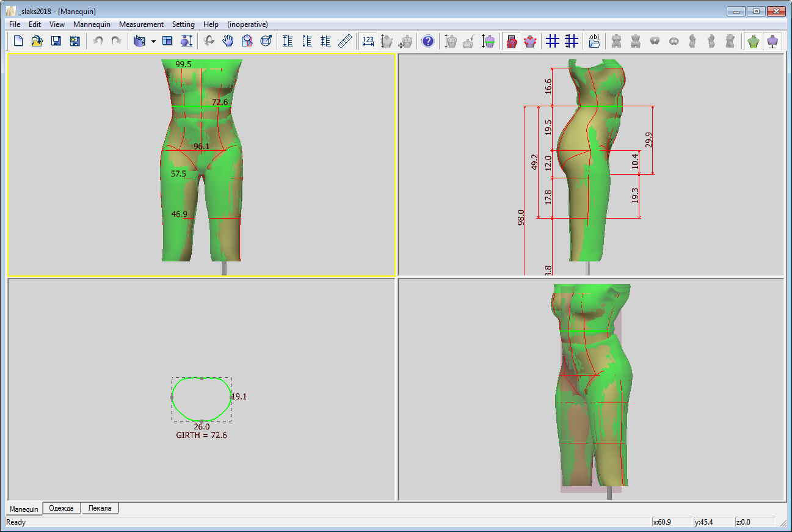Select the hand pan tool

coord(228,41)
